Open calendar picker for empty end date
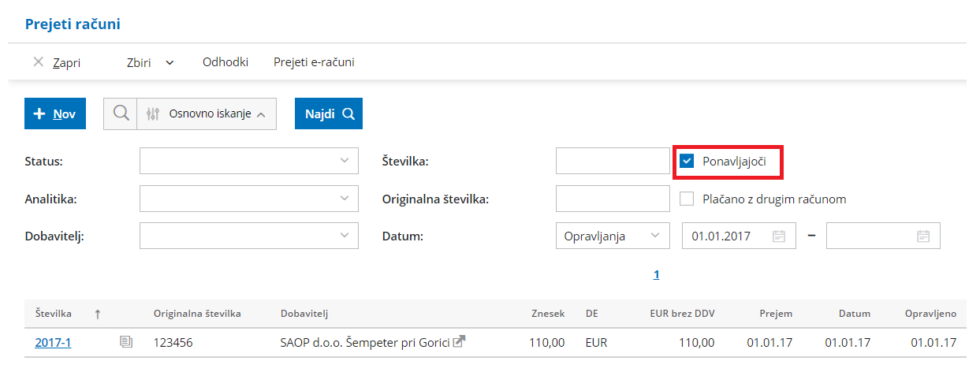The image size is (980, 387). click(x=923, y=236)
